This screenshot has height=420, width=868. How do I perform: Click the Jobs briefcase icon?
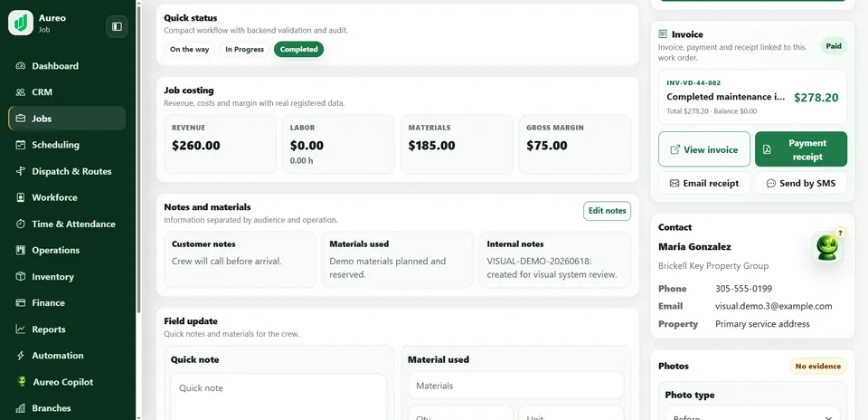click(21, 119)
